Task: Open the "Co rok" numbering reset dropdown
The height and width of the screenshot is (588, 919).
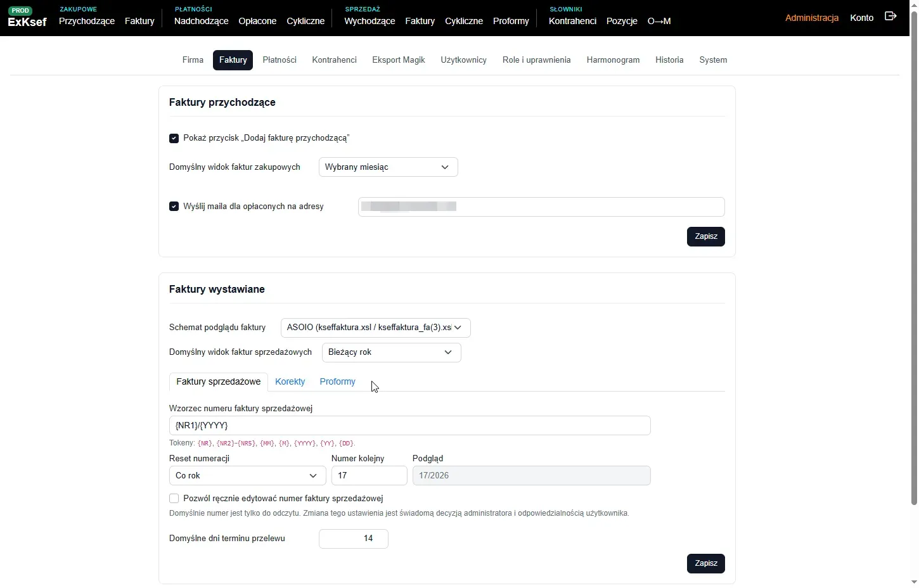Action: click(x=247, y=476)
